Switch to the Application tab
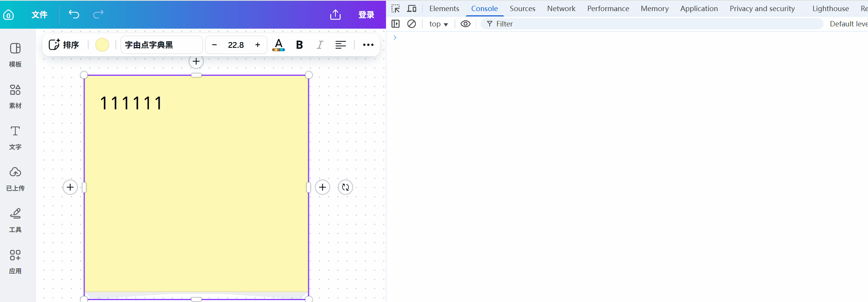868x302 pixels. (699, 8)
